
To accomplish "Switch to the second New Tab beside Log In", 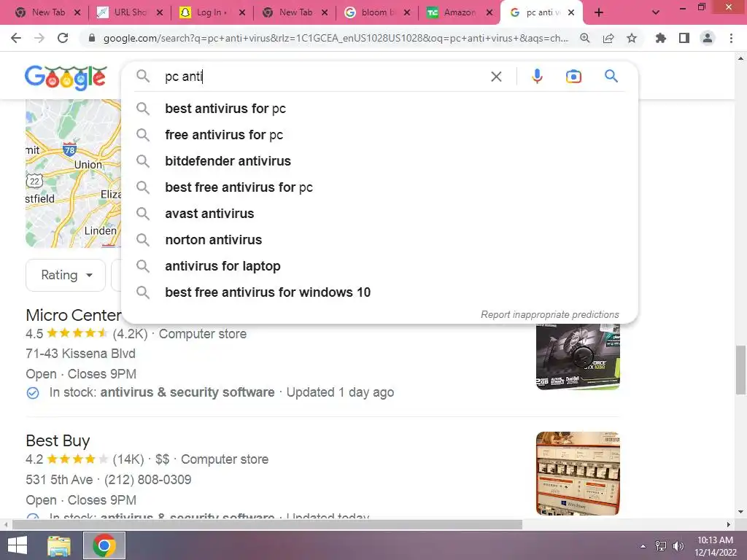I will coord(294,13).
